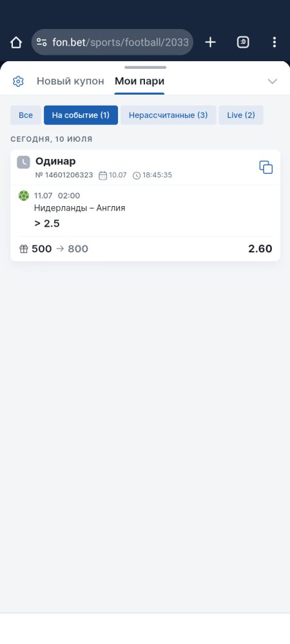Tap the pending clock status icon
This screenshot has height=644, width=290.
[23, 162]
